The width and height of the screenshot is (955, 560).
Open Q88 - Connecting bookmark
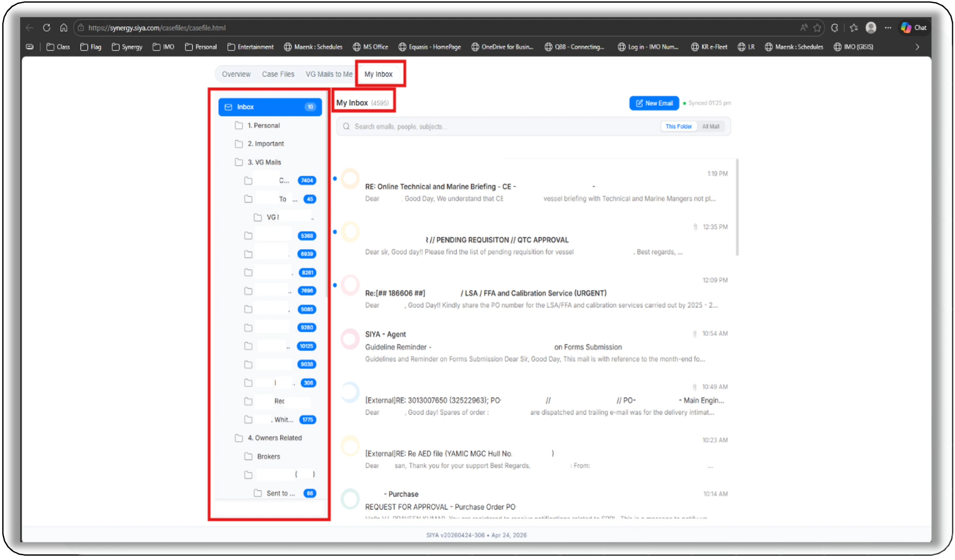574,47
